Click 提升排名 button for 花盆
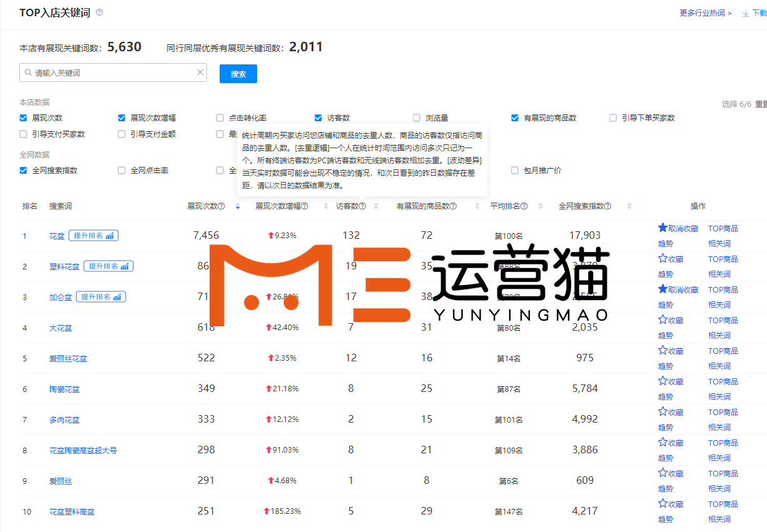The height and width of the screenshot is (532, 767). (93, 236)
